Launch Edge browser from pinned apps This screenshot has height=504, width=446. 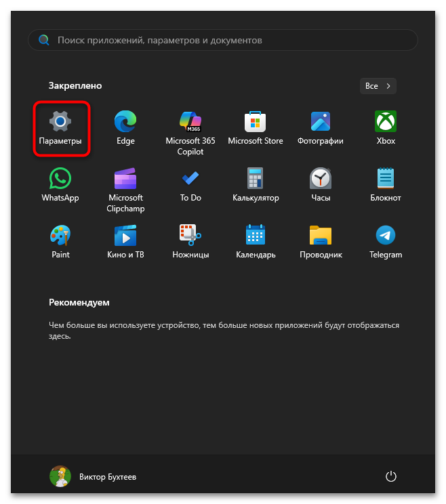(125, 129)
